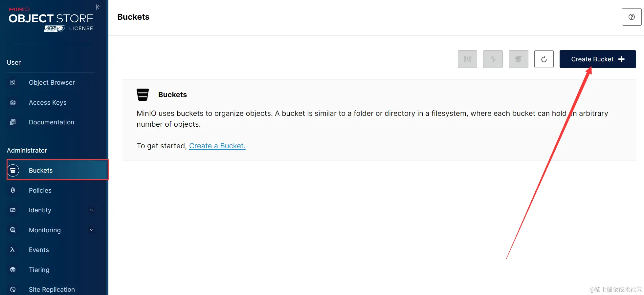The width and height of the screenshot is (644, 295).
Task: Click the Tiering layers icon
Action: click(13, 270)
